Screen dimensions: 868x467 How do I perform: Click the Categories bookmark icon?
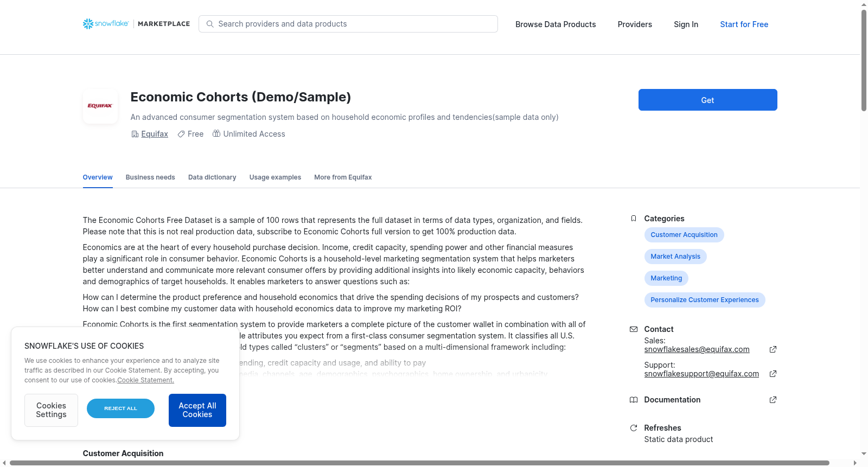(634, 219)
